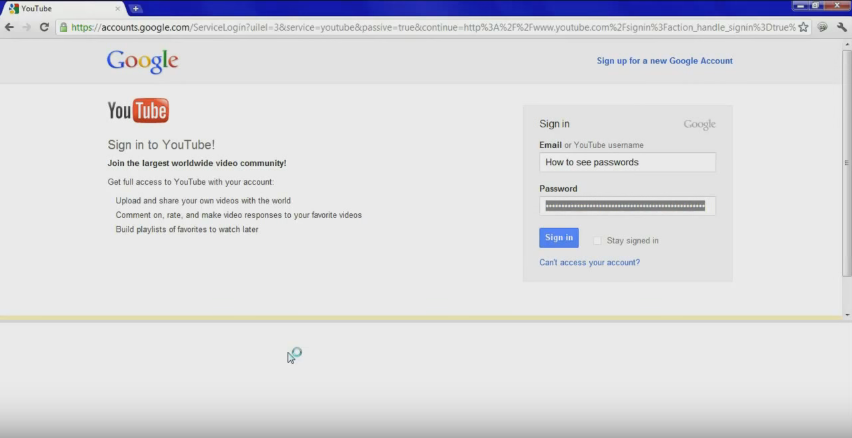The width and height of the screenshot is (852, 438).
Task: Click the Comment on, rate, and make video responses text
Action: pyautogui.click(x=239, y=215)
